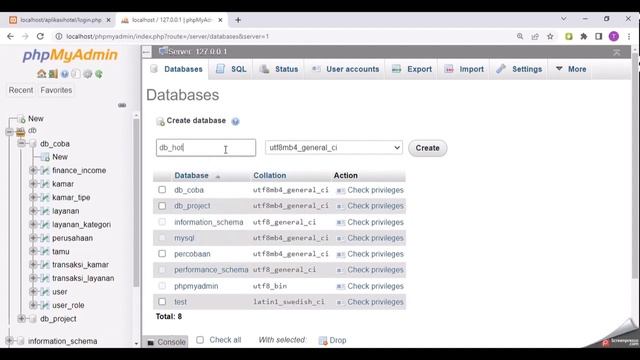The height and width of the screenshot is (360, 640).
Task: Show the Favorites tables list
Action: (x=56, y=90)
